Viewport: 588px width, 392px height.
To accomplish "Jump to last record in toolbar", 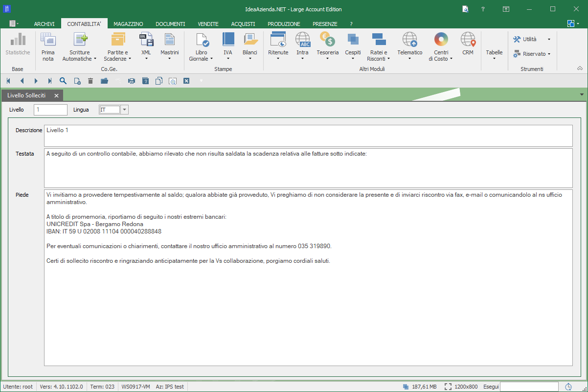I will click(49, 81).
